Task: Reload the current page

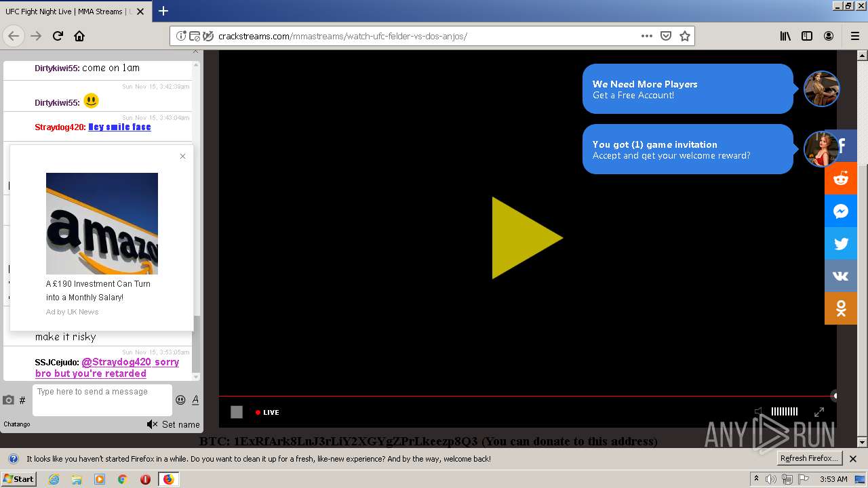Action: [x=58, y=36]
